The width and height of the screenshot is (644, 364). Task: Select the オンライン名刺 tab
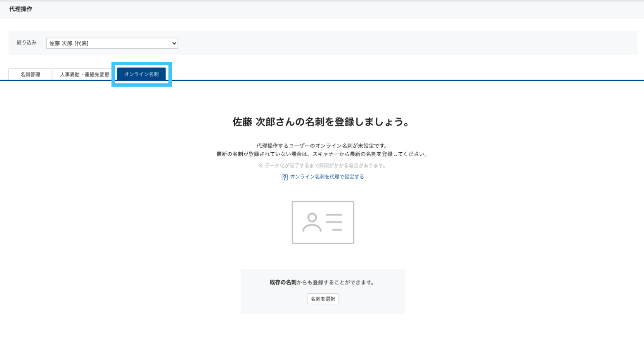(141, 74)
